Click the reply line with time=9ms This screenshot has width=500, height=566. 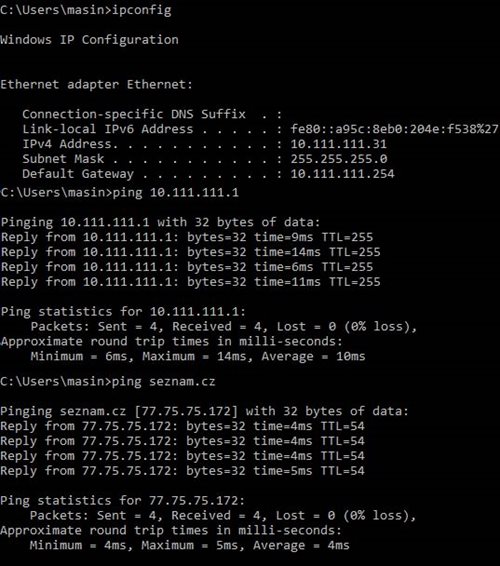pyautogui.click(x=187, y=237)
